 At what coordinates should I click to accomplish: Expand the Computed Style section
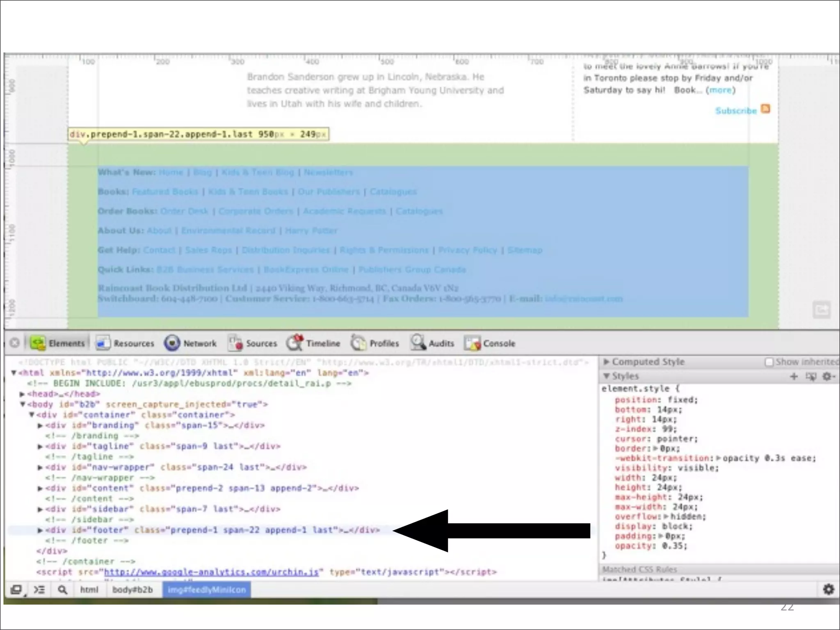(606, 362)
